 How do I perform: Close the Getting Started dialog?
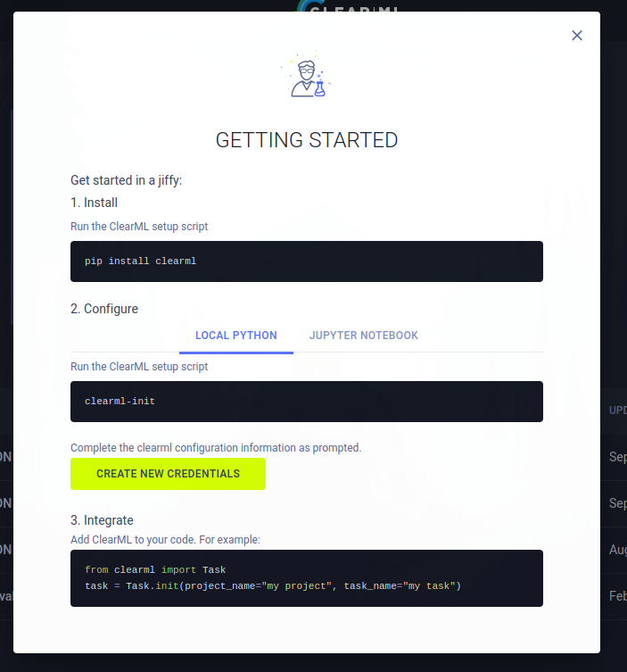coord(577,36)
